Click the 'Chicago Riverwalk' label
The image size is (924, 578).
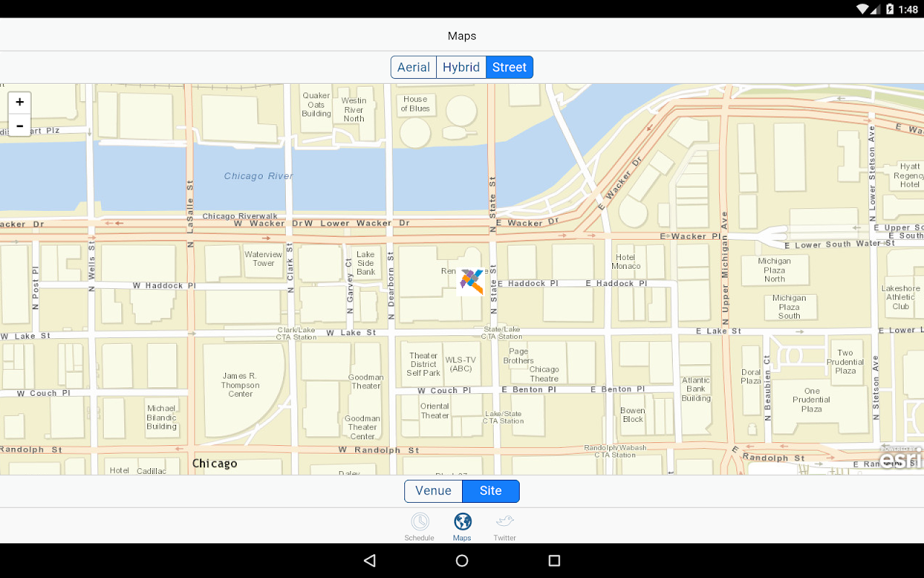tap(240, 216)
